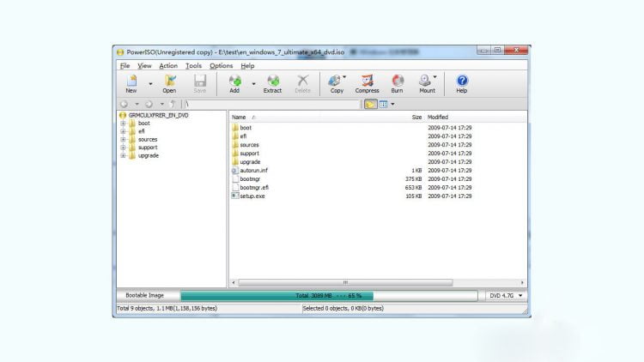Image resolution: width=644 pixels, height=362 pixels.
Task: Expand the boot folder in tree
Action: (123, 124)
